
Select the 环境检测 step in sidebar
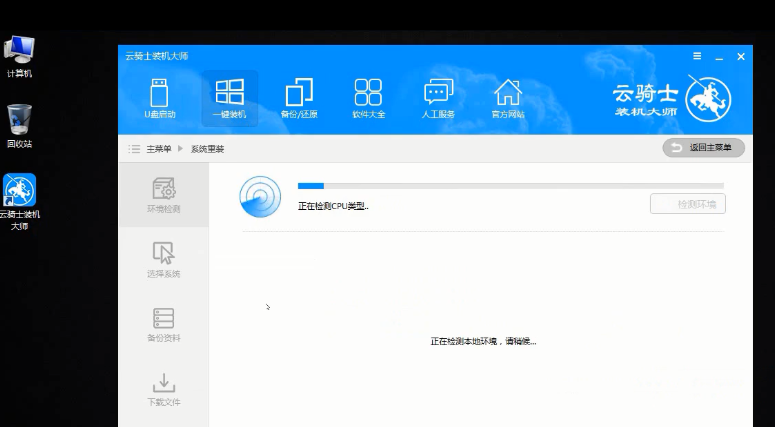click(x=164, y=195)
